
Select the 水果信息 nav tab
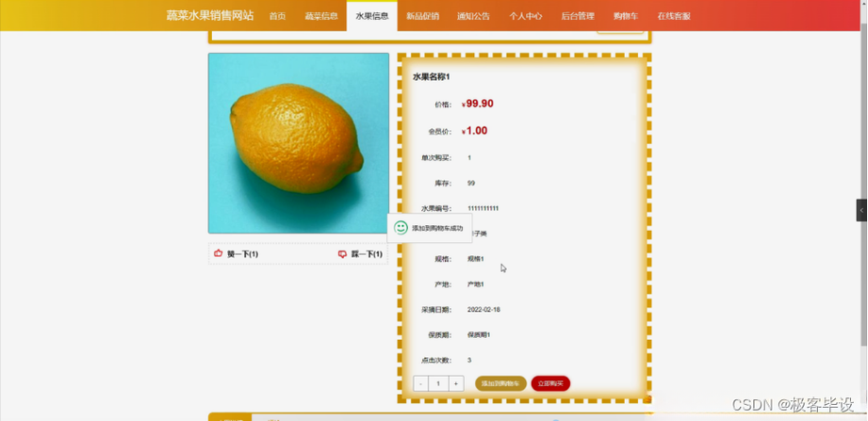pos(372,16)
